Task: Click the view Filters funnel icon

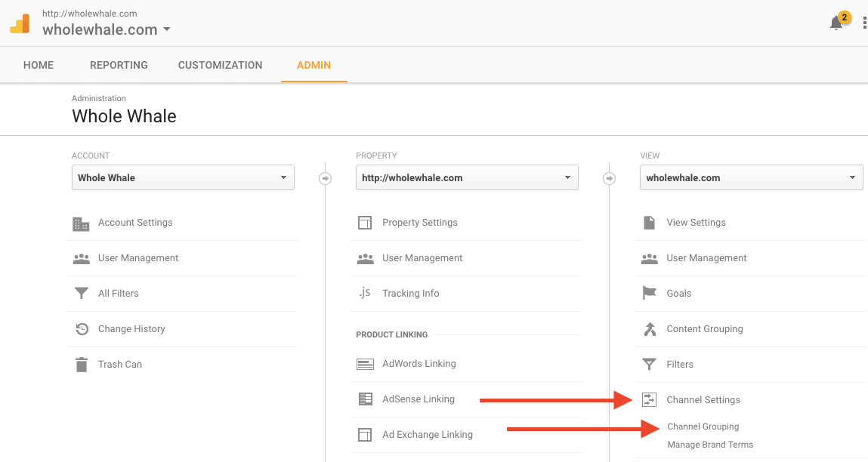Action: [649, 364]
